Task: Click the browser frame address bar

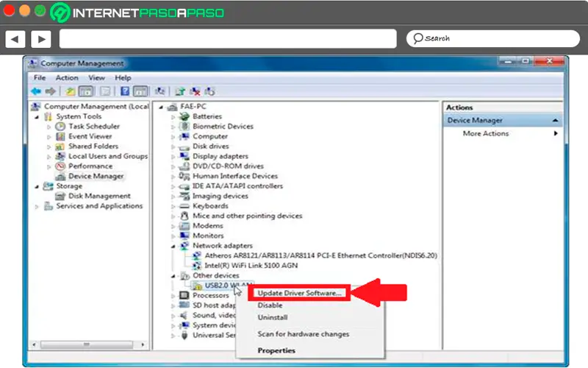Action: pos(228,39)
